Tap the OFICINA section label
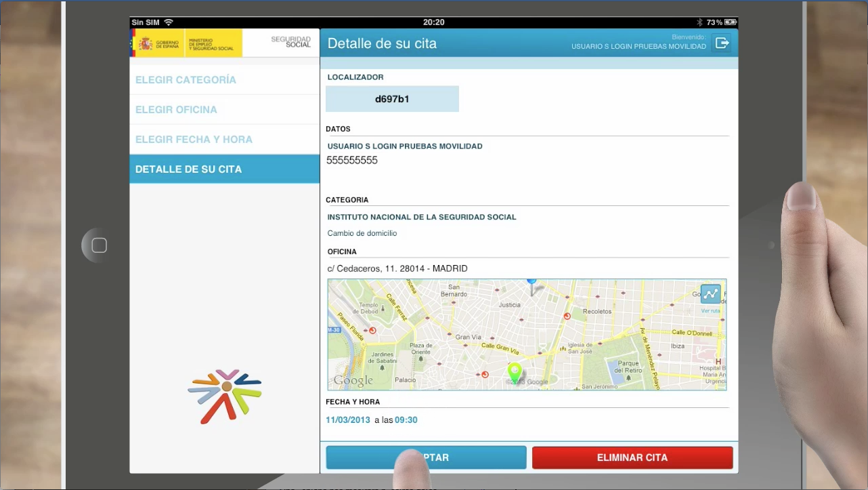This screenshot has height=490, width=868. [342, 252]
